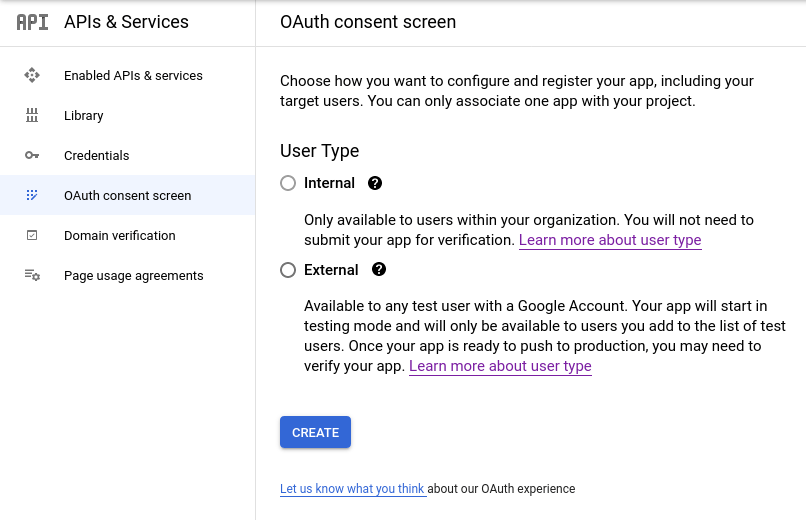The height and width of the screenshot is (520, 806).
Task: Open help tooltip next to External
Action: point(379,269)
